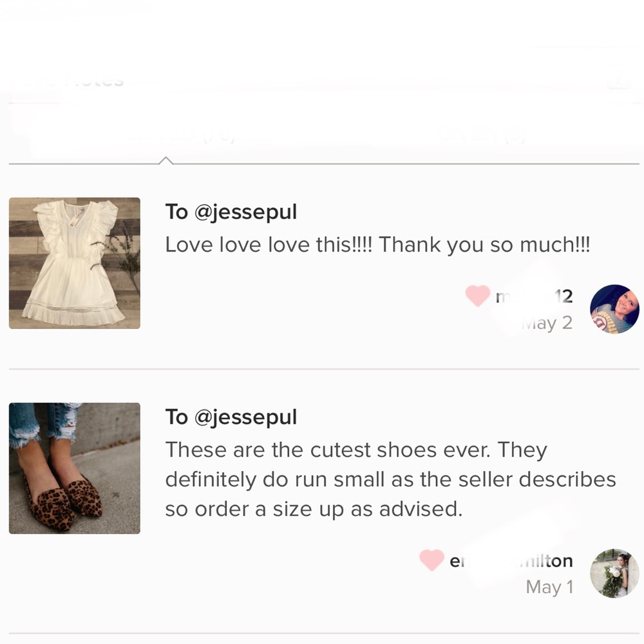This screenshot has height=644, width=644.
Task: Click "These are the cutest shoes ever" text
Action: [x=356, y=450]
